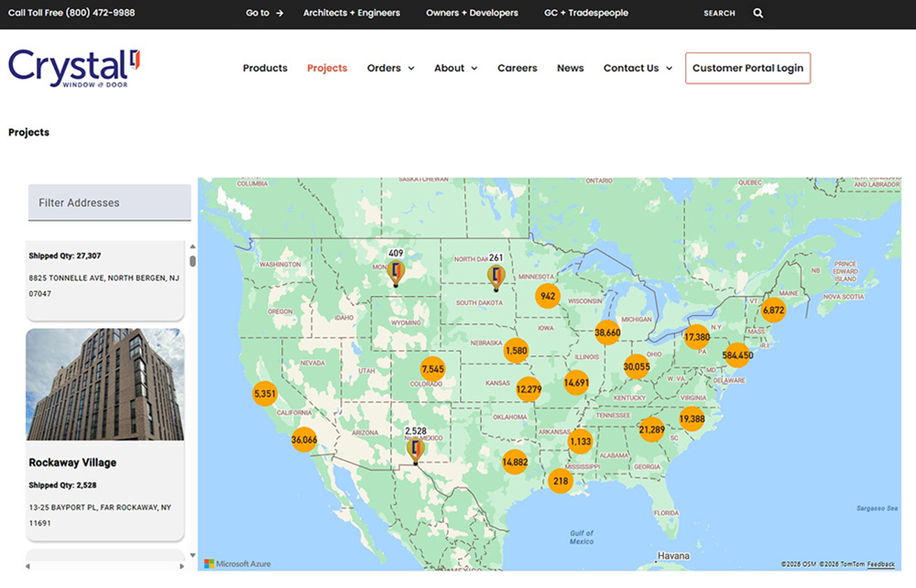Click the toll free phone number
This screenshot has width=916, height=588.
coord(99,12)
